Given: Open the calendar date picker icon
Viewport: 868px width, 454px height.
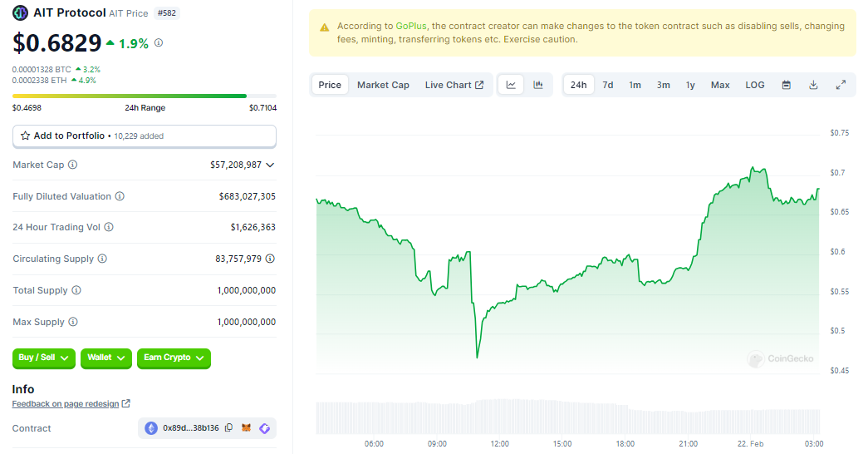Looking at the screenshot, I should click(786, 85).
